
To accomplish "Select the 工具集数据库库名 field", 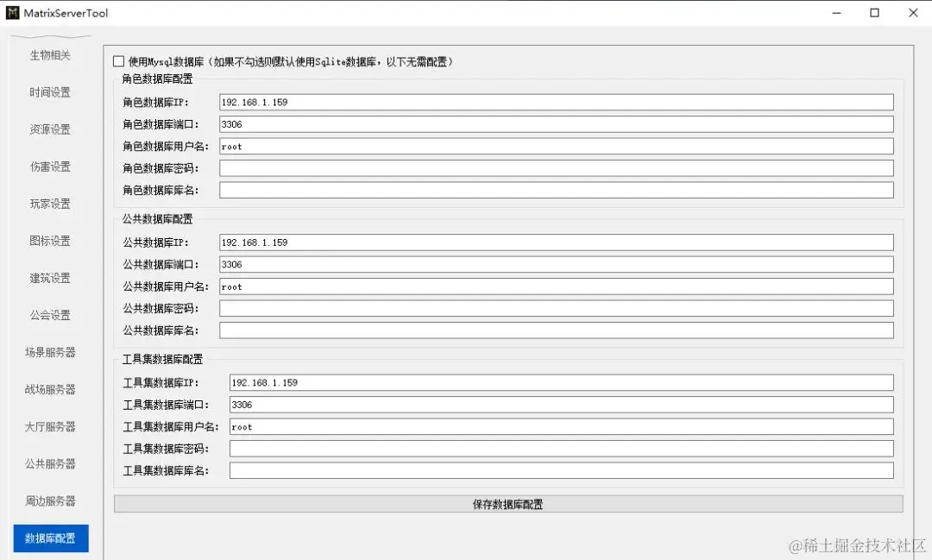I will (562, 471).
